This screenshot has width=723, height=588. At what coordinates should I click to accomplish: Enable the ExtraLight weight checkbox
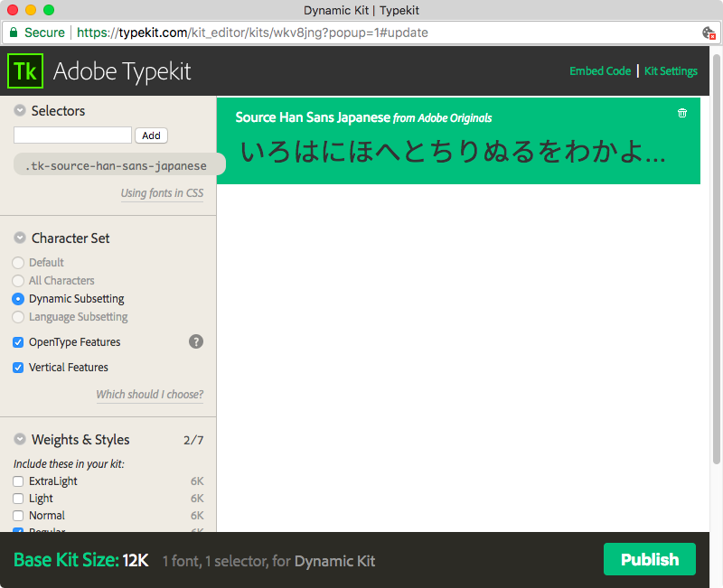point(18,481)
